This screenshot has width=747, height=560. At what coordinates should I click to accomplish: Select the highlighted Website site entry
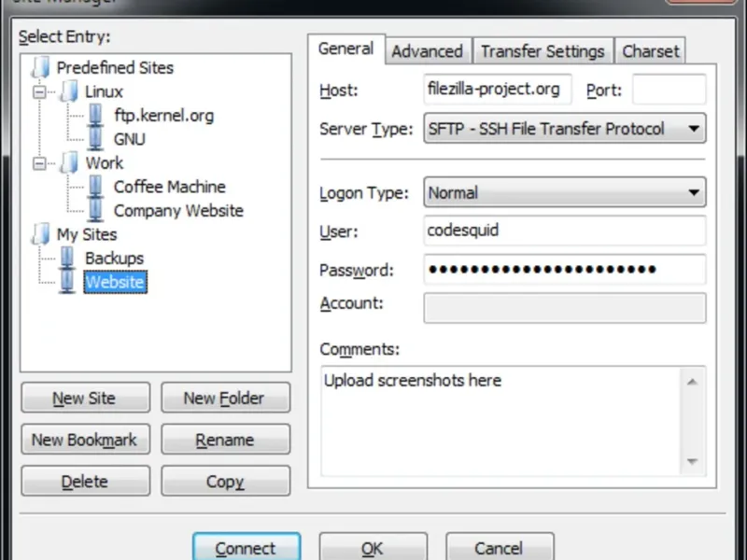click(115, 282)
